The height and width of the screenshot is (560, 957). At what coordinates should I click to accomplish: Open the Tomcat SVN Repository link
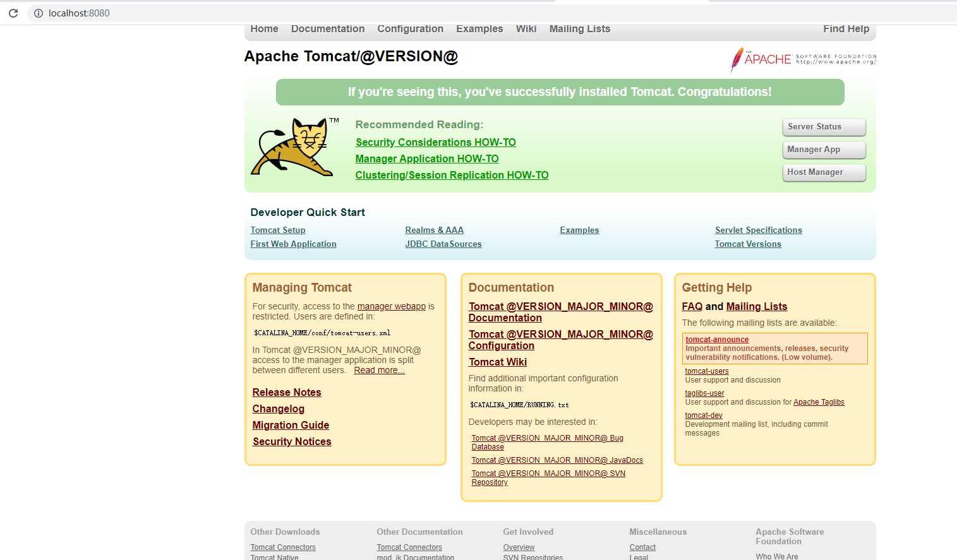point(548,478)
